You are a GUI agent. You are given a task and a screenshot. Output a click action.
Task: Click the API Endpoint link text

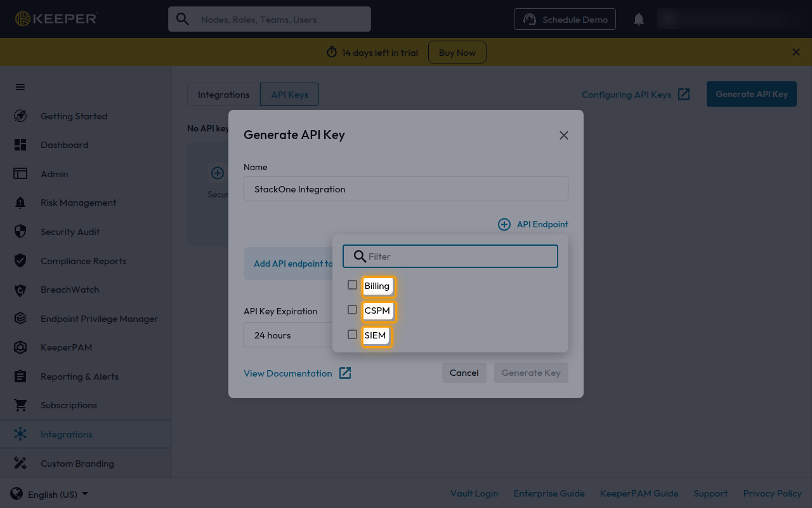[x=542, y=224]
